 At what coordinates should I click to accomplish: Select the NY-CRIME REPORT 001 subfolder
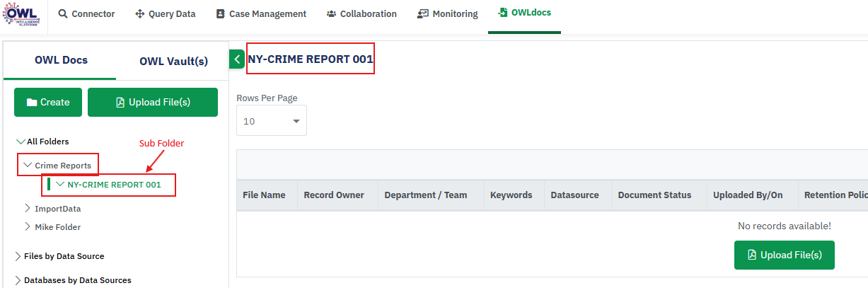pyautogui.click(x=114, y=185)
